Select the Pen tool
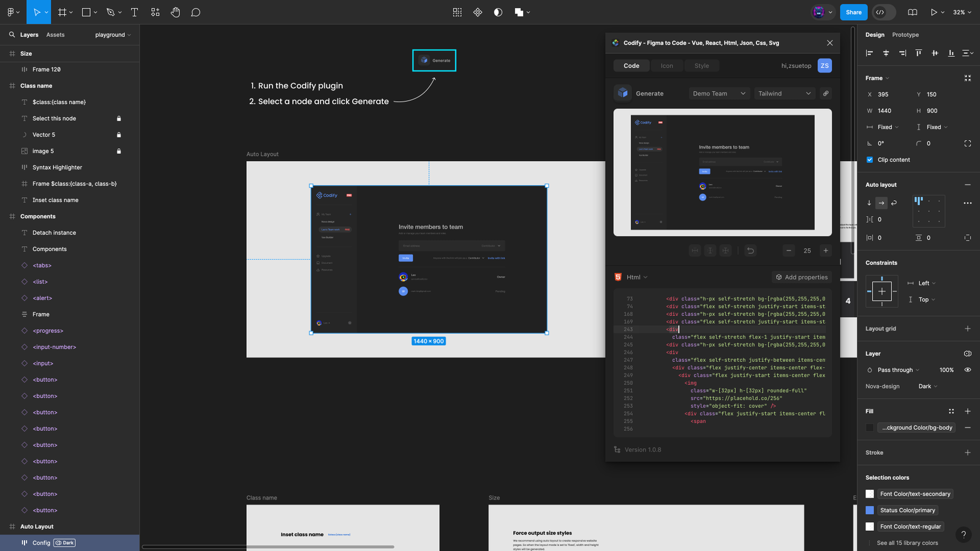The image size is (980, 551). [x=110, y=12]
